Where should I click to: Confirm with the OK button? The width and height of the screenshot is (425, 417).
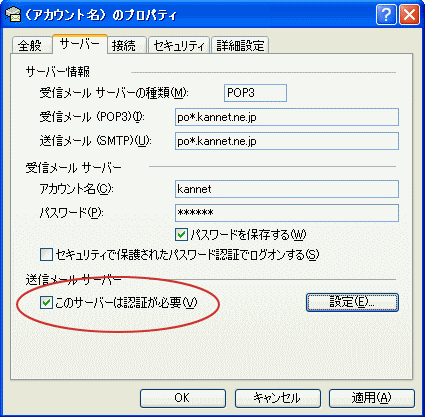coord(183,398)
